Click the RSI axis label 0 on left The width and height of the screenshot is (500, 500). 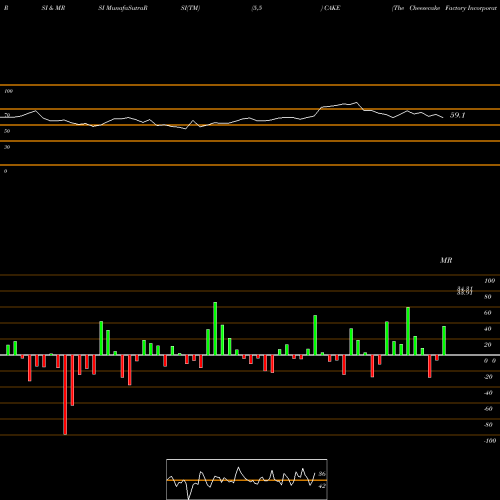5,171
